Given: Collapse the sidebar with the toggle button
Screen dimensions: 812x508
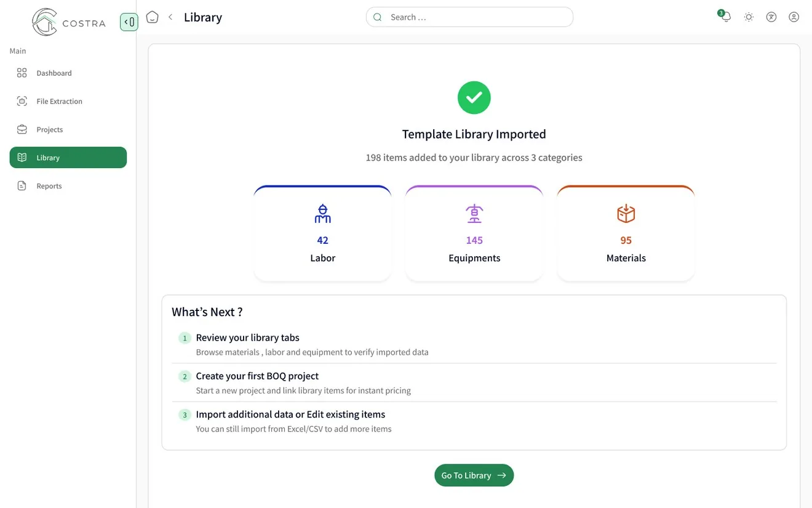Looking at the screenshot, I should [x=129, y=22].
